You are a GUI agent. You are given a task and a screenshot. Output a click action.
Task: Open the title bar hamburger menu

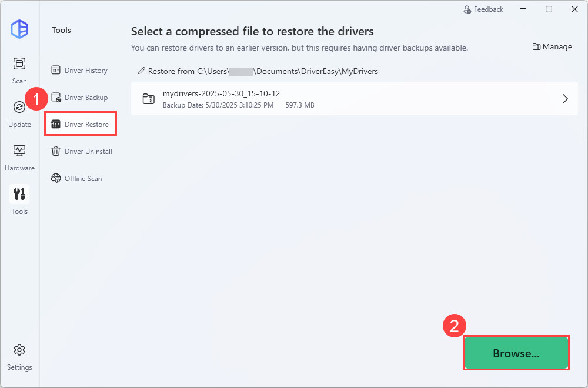pos(522,9)
